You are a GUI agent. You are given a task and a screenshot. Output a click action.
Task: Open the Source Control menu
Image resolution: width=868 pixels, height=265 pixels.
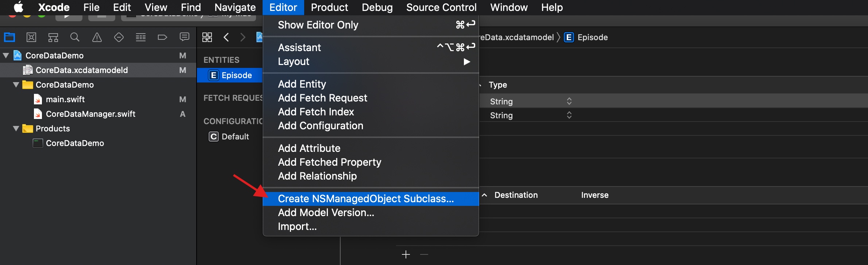(x=441, y=7)
